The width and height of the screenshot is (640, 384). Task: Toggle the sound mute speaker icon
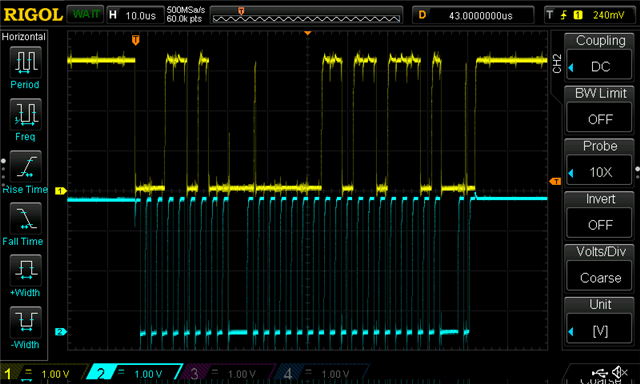620,372
